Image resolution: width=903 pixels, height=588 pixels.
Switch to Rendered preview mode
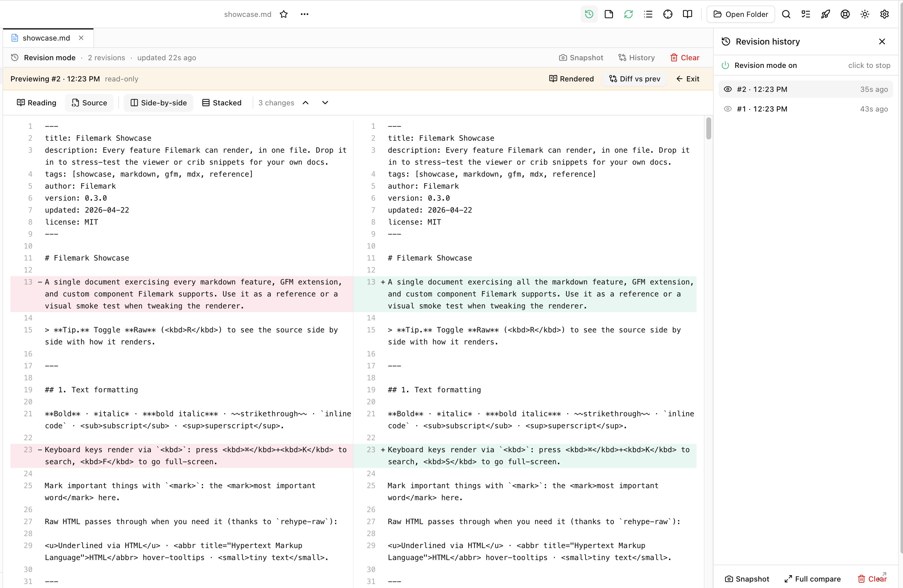coord(571,79)
